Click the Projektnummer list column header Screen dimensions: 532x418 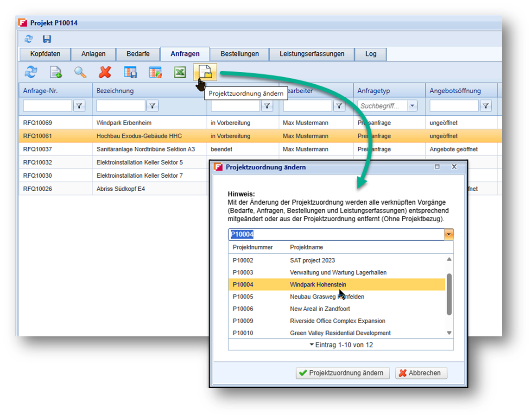(253, 247)
